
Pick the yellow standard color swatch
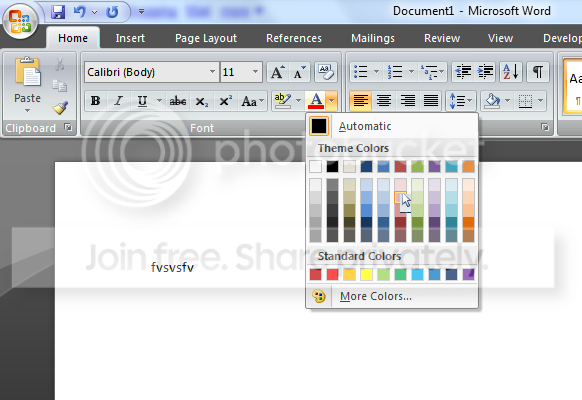click(366, 275)
